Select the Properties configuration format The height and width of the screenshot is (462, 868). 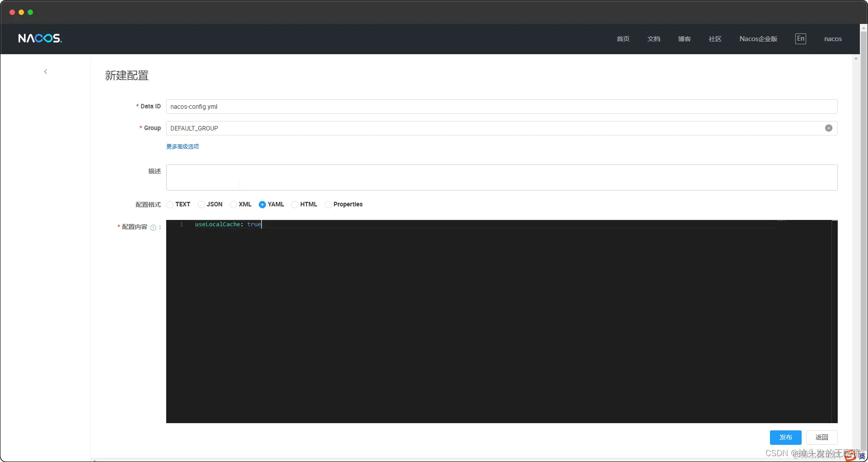pyautogui.click(x=328, y=205)
